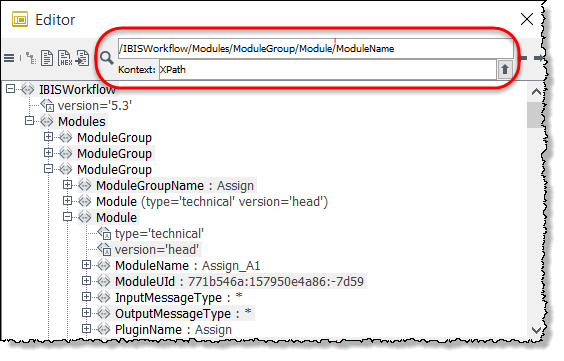Close the Editor window
Image resolution: width=564 pixels, height=361 pixels.
click(527, 19)
